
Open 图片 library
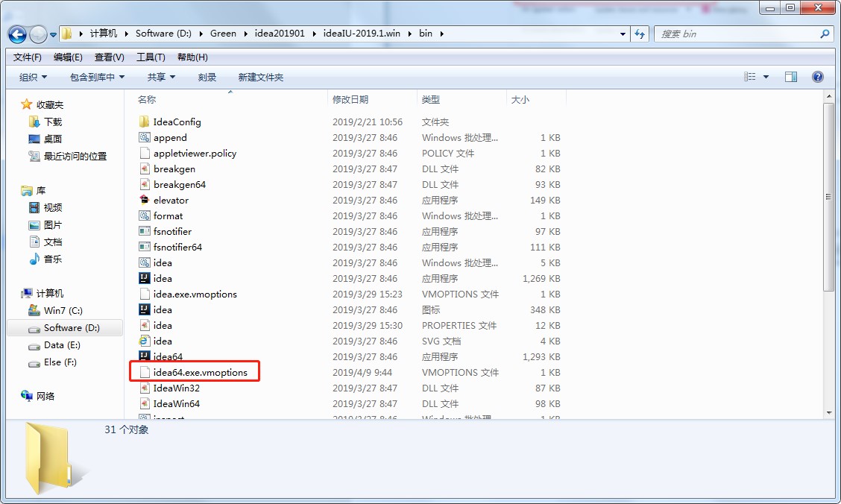coord(52,224)
